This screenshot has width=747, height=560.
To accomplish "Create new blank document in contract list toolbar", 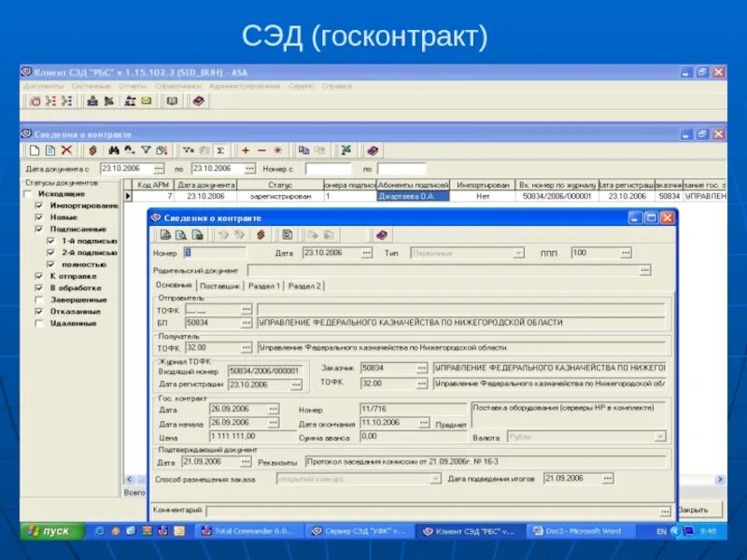I will (x=35, y=150).
